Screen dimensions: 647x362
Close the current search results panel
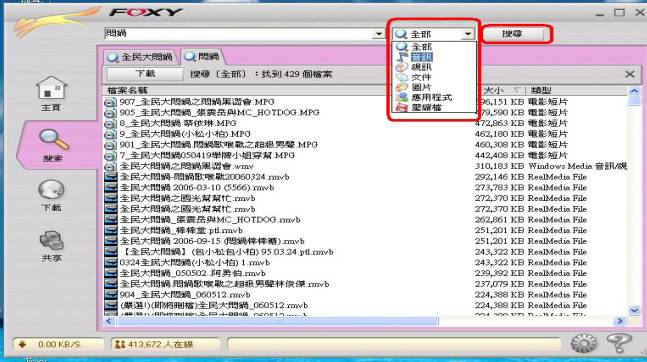630,74
